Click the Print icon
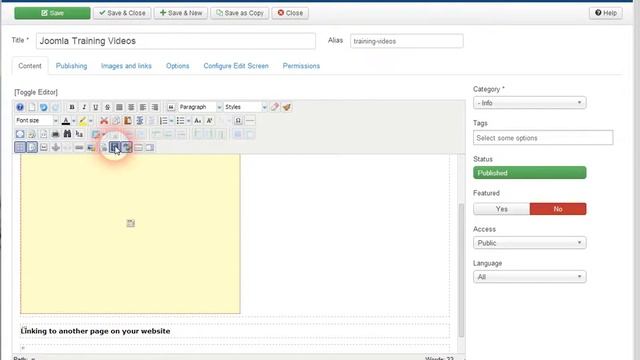The height and width of the screenshot is (360, 640). 56,134
